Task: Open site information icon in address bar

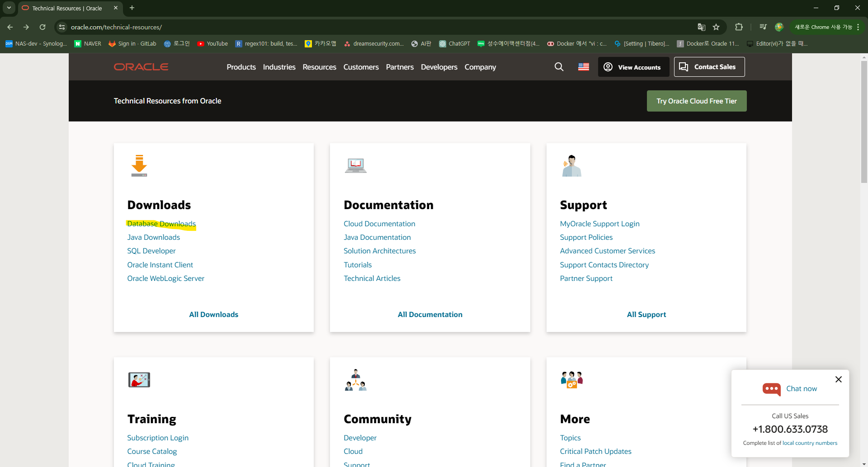Action: pyautogui.click(x=62, y=27)
